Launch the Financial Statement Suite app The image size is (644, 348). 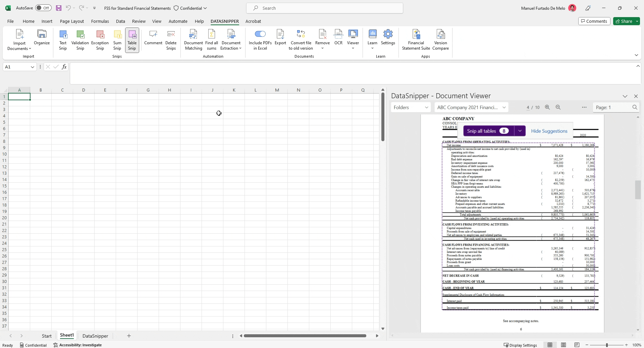coord(416,40)
